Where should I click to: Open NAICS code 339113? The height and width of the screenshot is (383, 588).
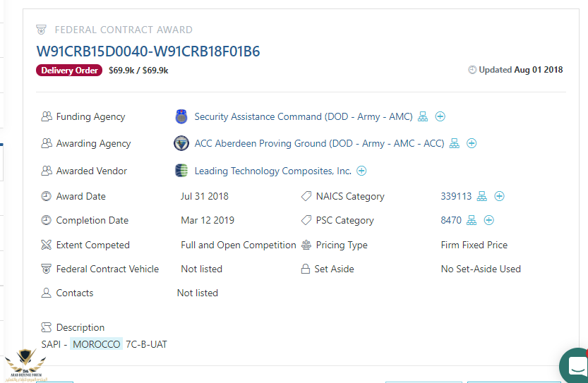[456, 196]
